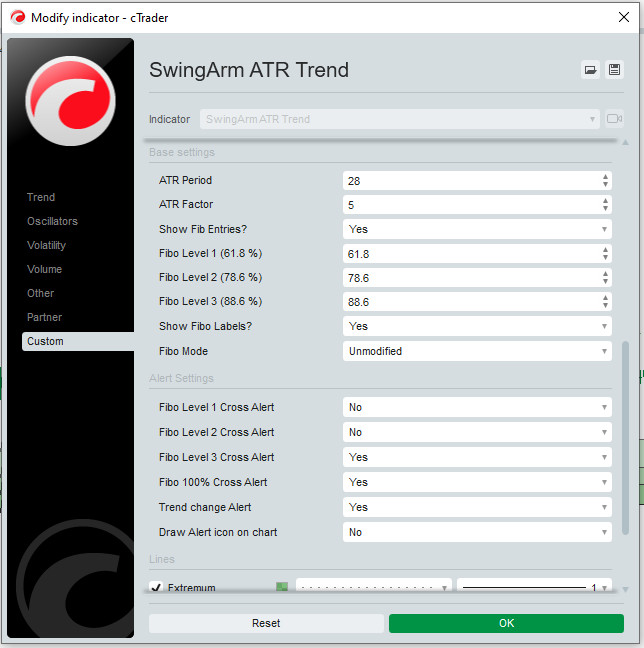
Task: Click the Alert Settings section header
Action: click(181, 378)
